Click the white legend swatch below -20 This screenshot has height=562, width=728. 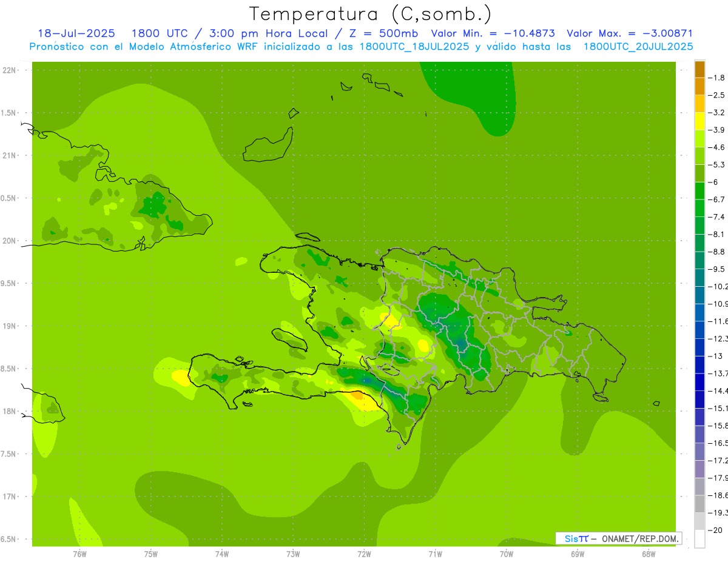tap(699, 539)
